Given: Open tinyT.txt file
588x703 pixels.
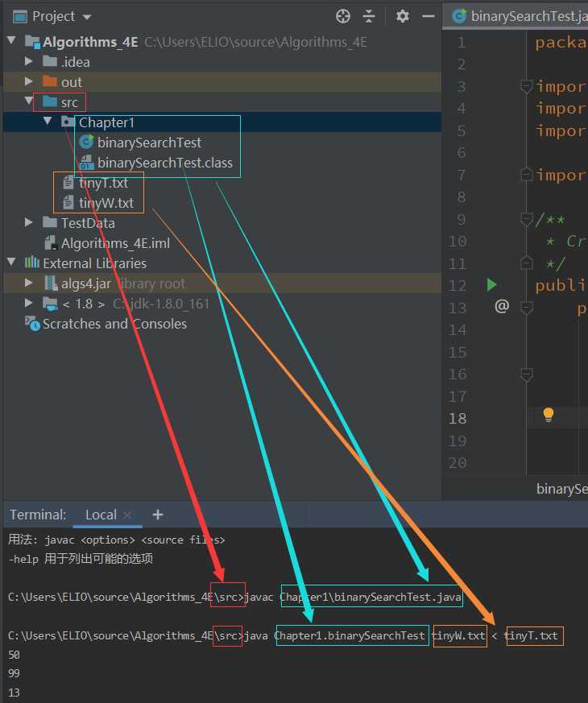Looking at the screenshot, I should pos(103,183).
